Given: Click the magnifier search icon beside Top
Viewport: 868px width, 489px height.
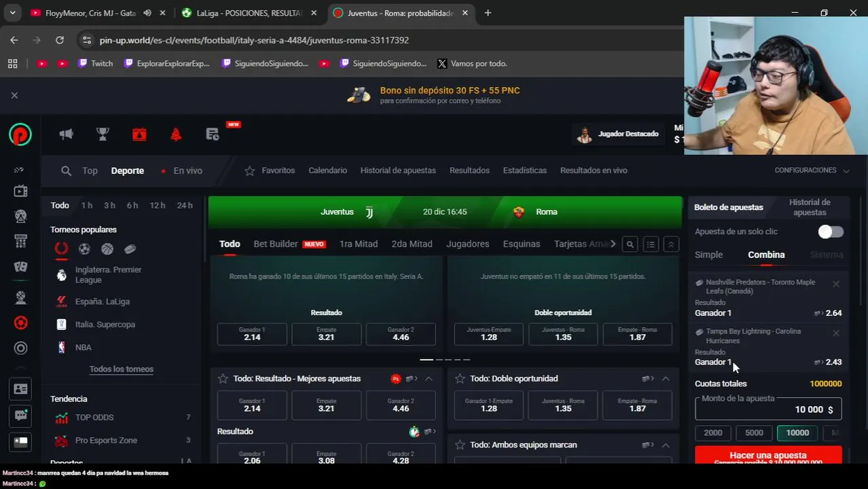Looking at the screenshot, I should click(66, 170).
